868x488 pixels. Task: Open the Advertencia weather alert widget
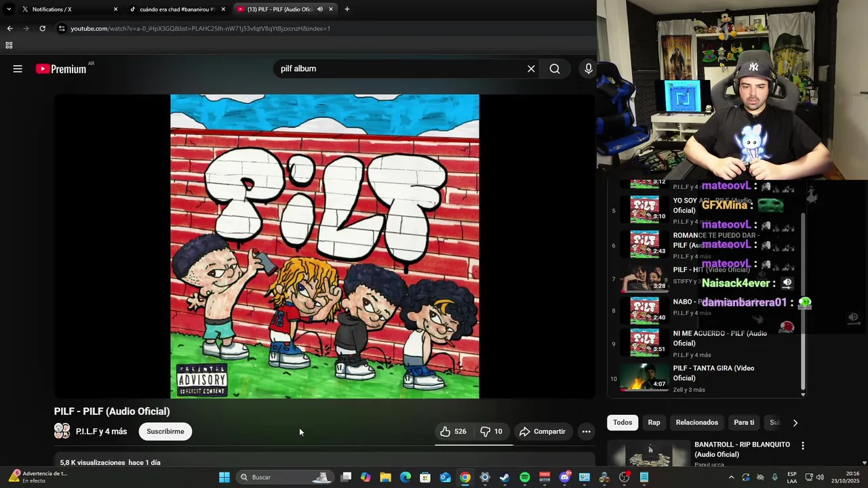click(x=37, y=476)
